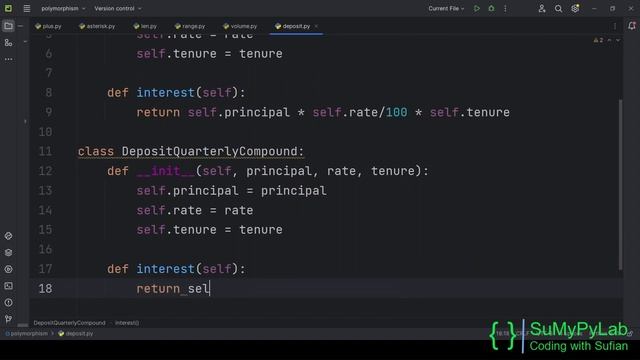Click 'interest' method name on line 17

(165, 269)
